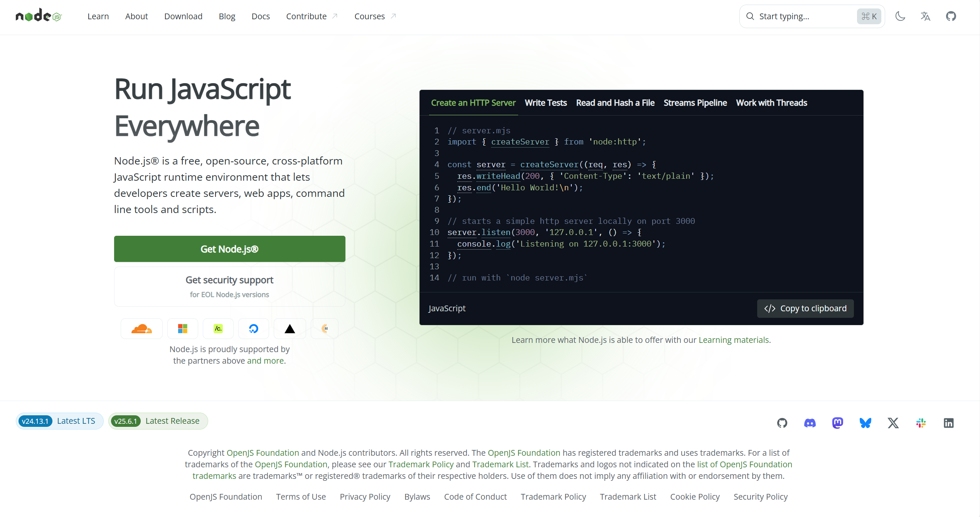Open GitHub icon in top navigation
Screen dimensions: 980x517
(x=951, y=16)
